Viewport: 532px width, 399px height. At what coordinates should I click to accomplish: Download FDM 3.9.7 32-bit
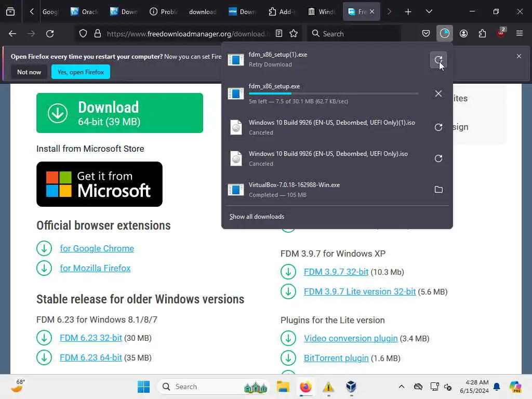[x=336, y=272]
